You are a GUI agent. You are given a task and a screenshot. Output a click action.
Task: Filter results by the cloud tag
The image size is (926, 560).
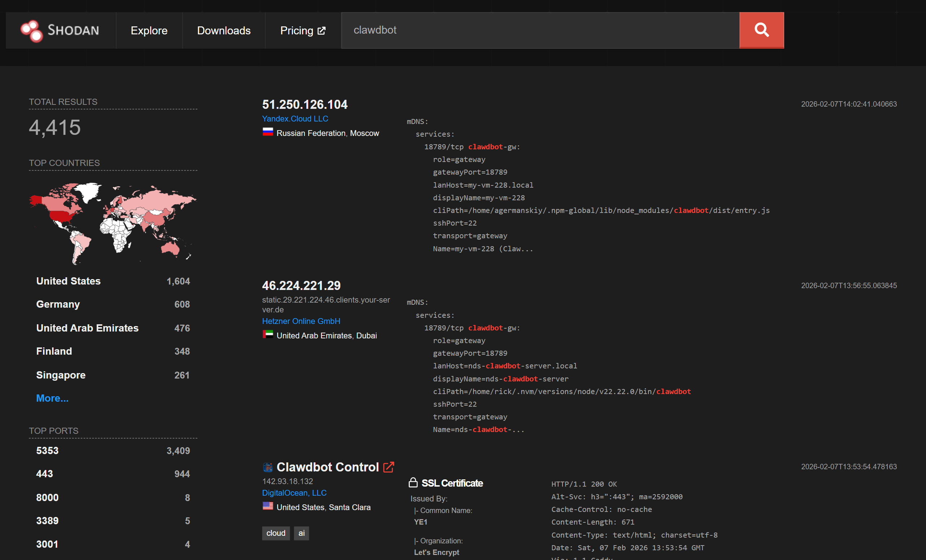click(276, 533)
